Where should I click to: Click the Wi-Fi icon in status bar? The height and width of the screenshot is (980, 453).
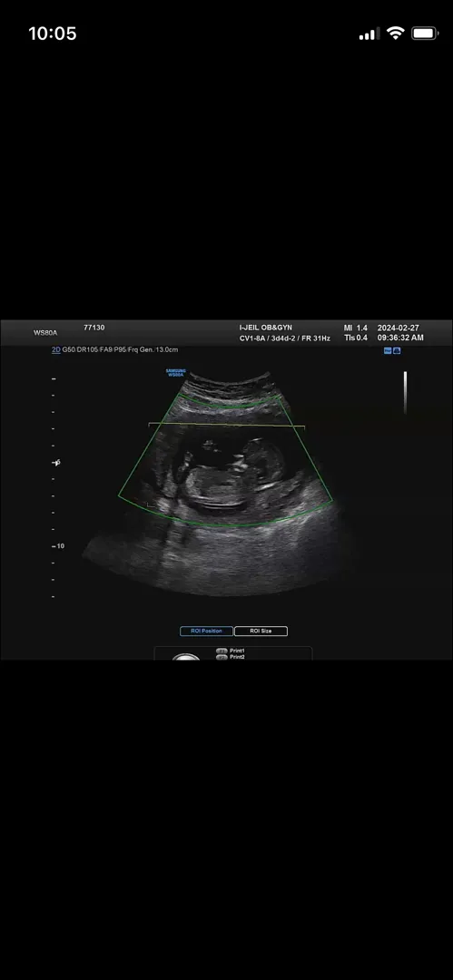tap(396, 34)
